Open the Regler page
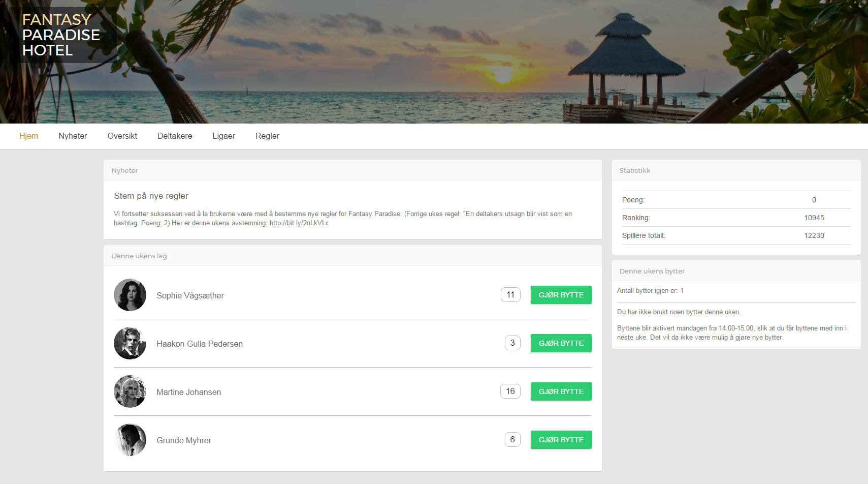Screen dimensions: 868x484 coord(267,136)
